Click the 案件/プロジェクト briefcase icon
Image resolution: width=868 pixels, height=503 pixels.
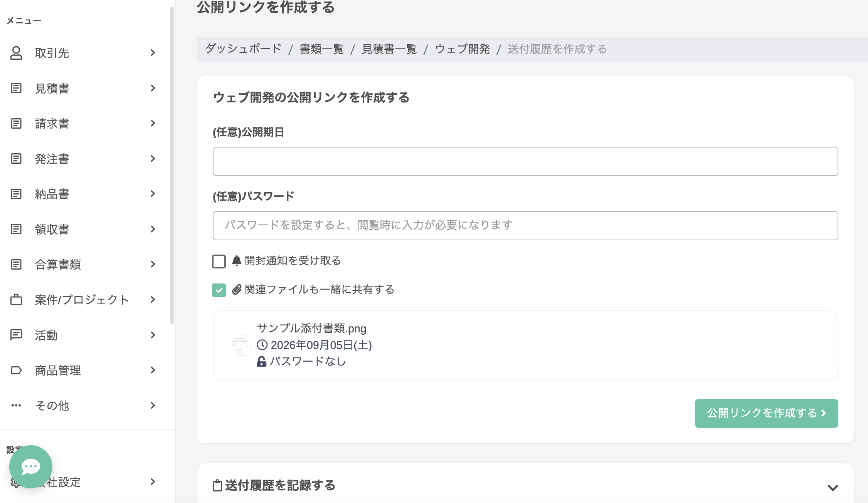(16, 300)
